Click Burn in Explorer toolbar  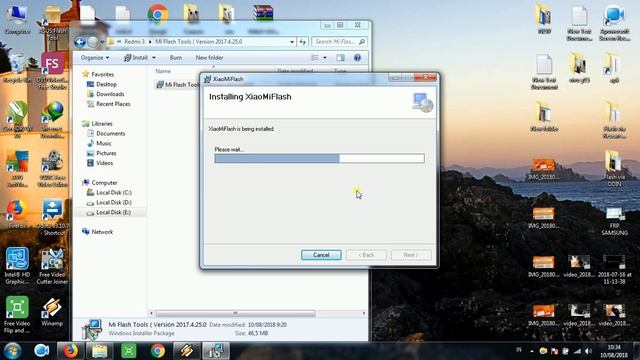[x=176, y=58]
